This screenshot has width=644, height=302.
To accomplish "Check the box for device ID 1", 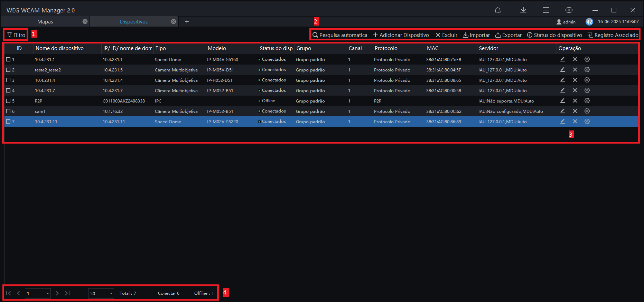I will [x=8, y=59].
